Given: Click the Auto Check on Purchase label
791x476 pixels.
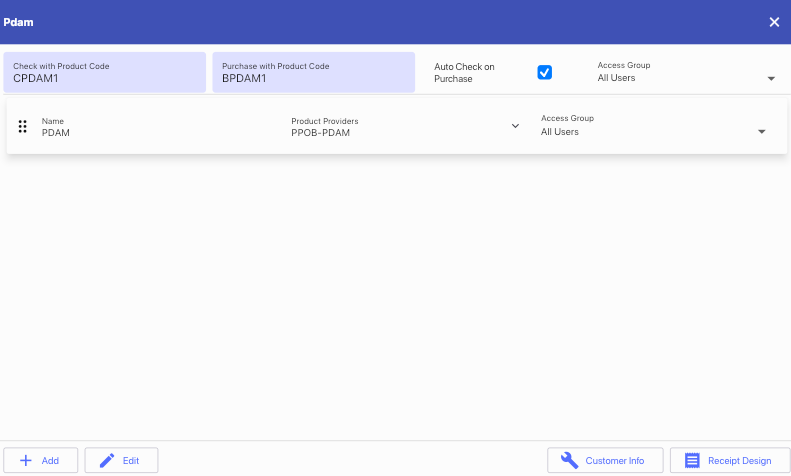Looking at the screenshot, I should click(464, 73).
